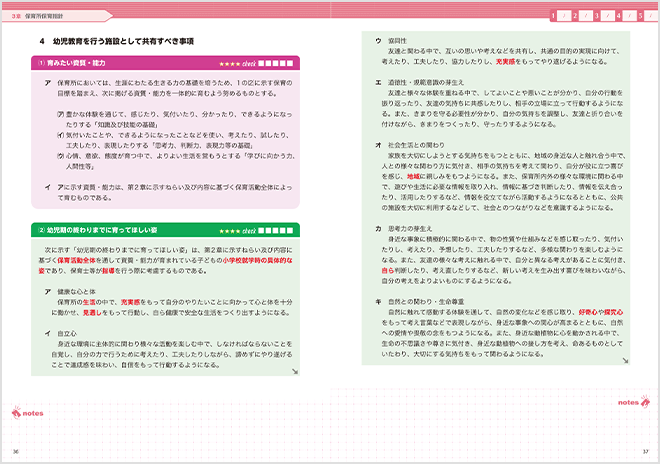660x464 pixels.
Task: Click the date box labeled 4 at top
Action: click(629, 16)
